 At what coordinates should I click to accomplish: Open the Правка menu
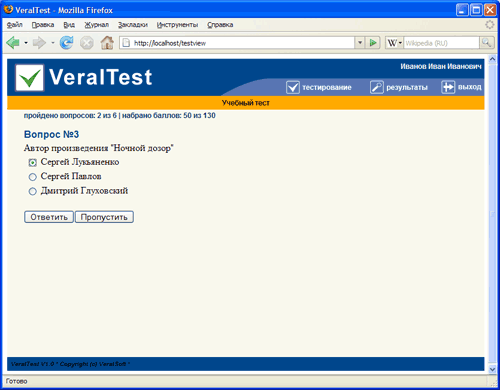43,25
